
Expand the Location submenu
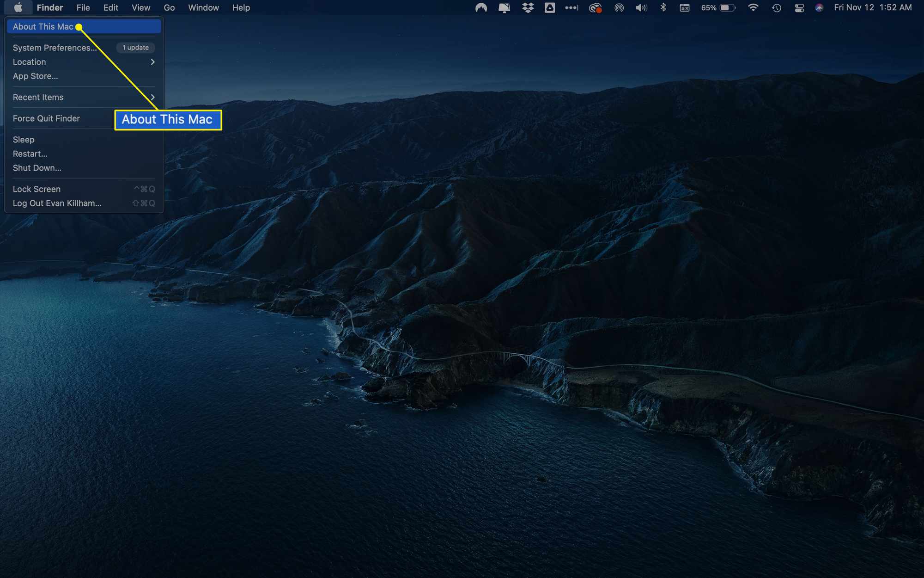tap(83, 62)
